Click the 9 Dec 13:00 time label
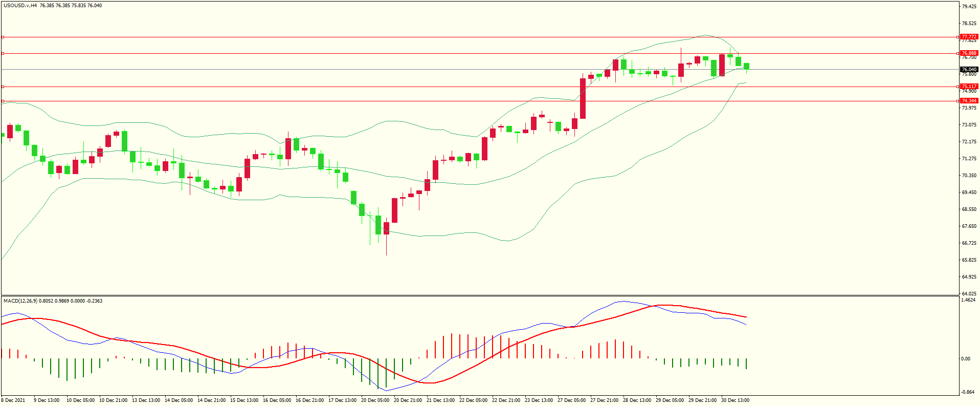This screenshot has height=406, width=980. tap(47, 400)
